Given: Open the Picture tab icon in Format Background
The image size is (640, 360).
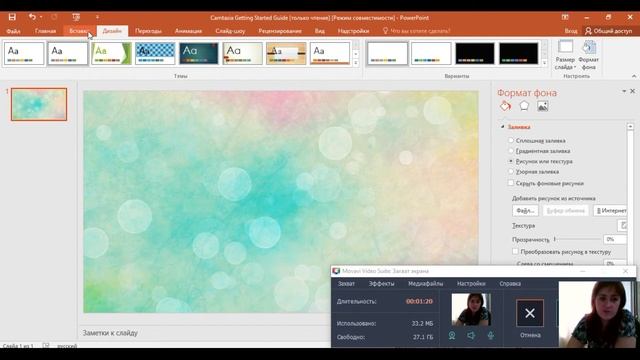Looking at the screenshot, I should [542, 106].
